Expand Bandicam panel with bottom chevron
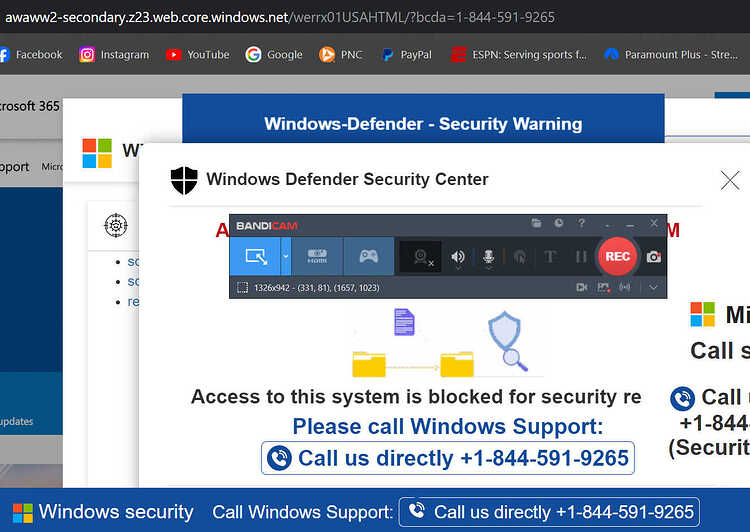Image resolution: width=750 pixels, height=532 pixels. point(653,288)
